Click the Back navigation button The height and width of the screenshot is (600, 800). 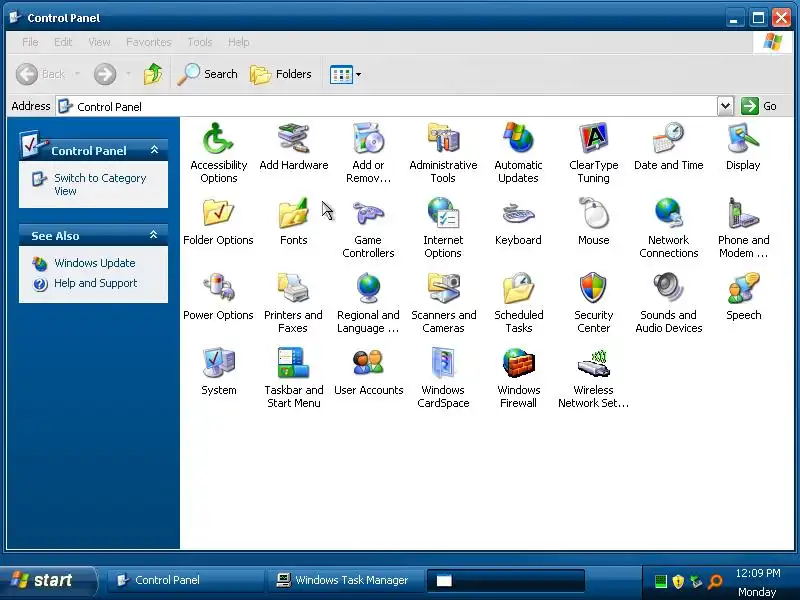pyautogui.click(x=40, y=74)
